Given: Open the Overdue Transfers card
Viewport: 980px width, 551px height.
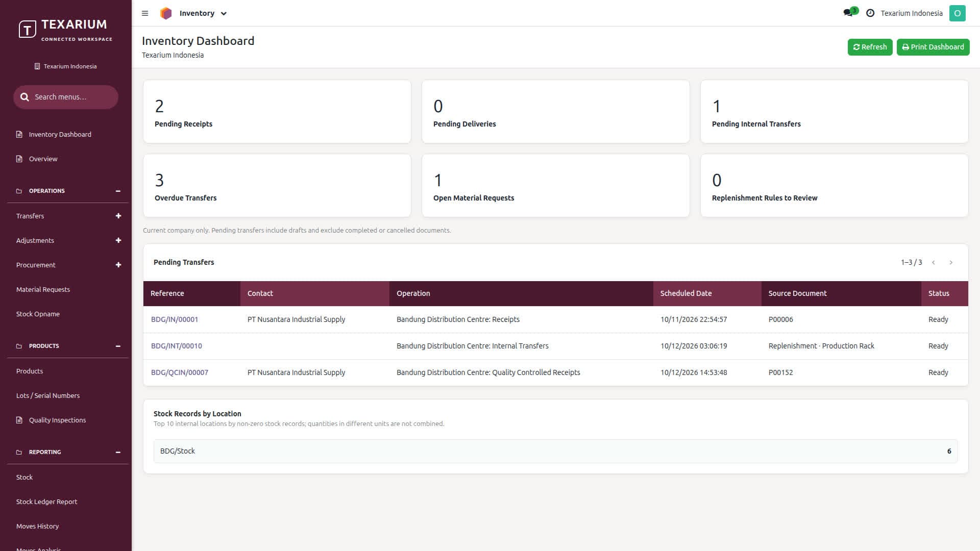Looking at the screenshot, I should click(x=277, y=186).
